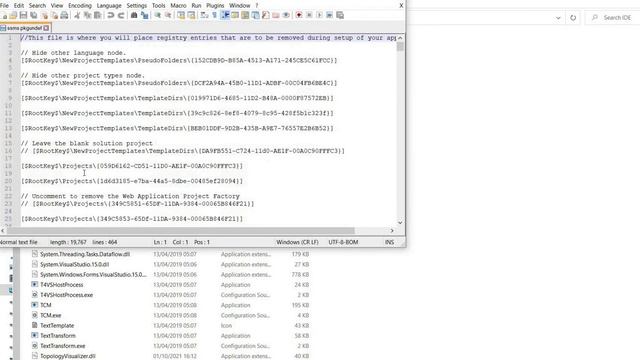Click the Save Recorded Macro icon
Screen dimensions: 640x360
pyautogui.click(x=340, y=16)
